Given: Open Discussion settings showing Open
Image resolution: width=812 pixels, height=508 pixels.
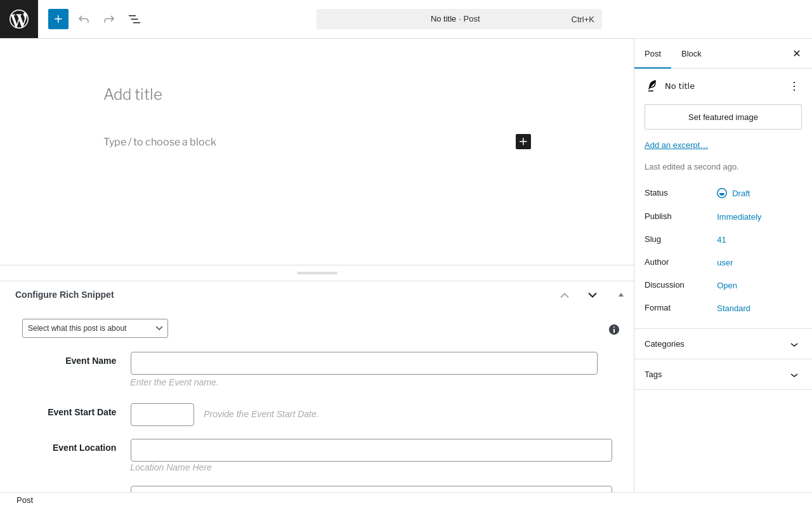Looking at the screenshot, I should (727, 285).
